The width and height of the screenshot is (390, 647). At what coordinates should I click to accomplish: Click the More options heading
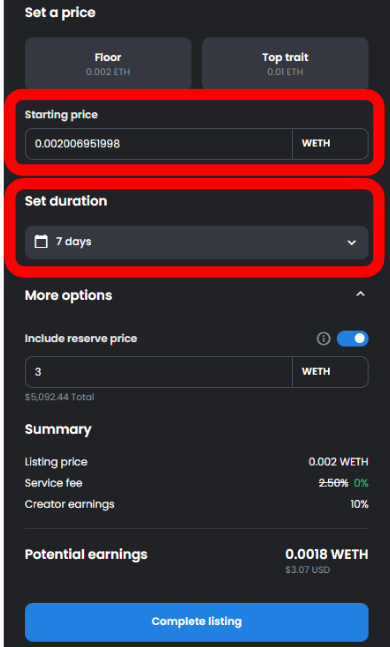point(69,295)
